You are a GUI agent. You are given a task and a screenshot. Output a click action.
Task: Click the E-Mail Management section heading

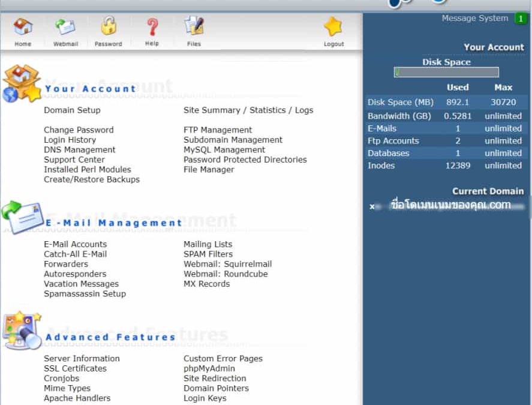tap(114, 223)
